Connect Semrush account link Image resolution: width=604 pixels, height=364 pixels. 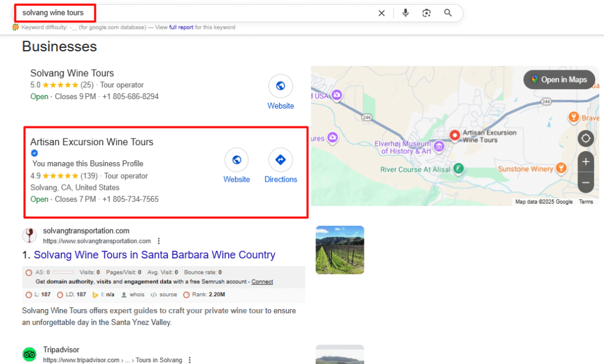262,282
